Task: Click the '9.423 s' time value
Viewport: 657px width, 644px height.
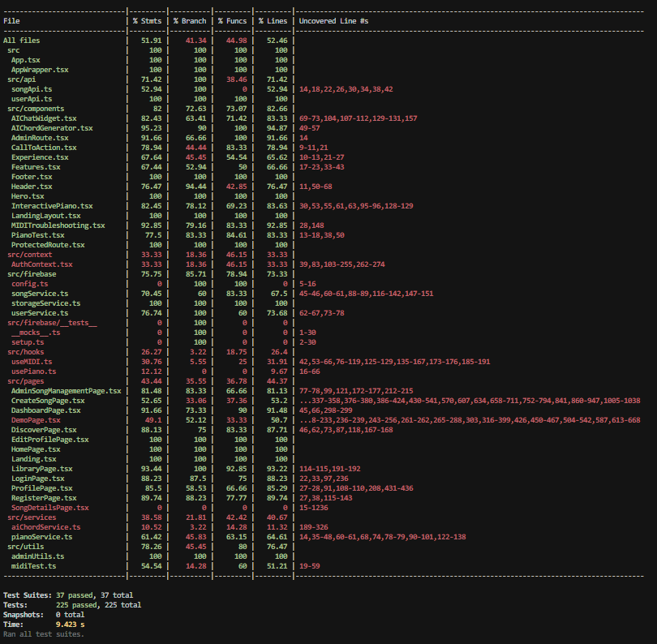Action: click(70, 625)
